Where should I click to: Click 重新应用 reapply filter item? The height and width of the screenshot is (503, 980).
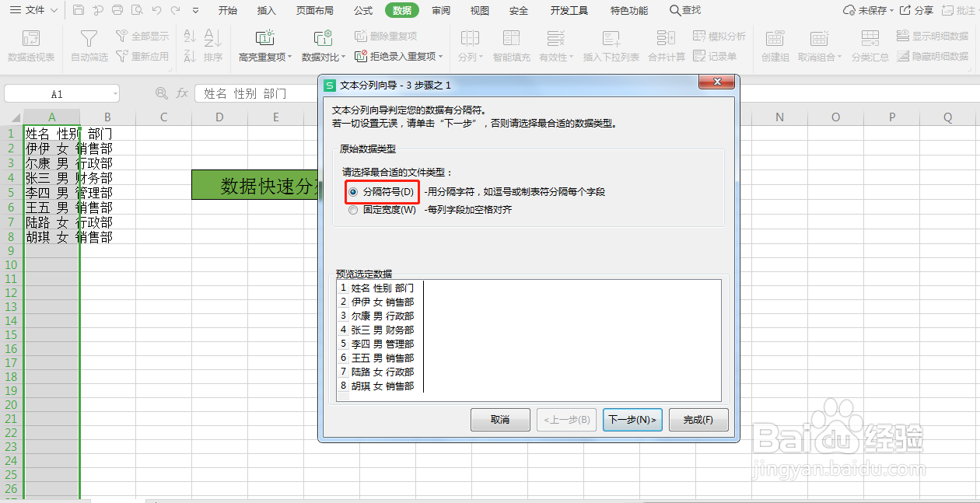pyautogui.click(x=142, y=56)
